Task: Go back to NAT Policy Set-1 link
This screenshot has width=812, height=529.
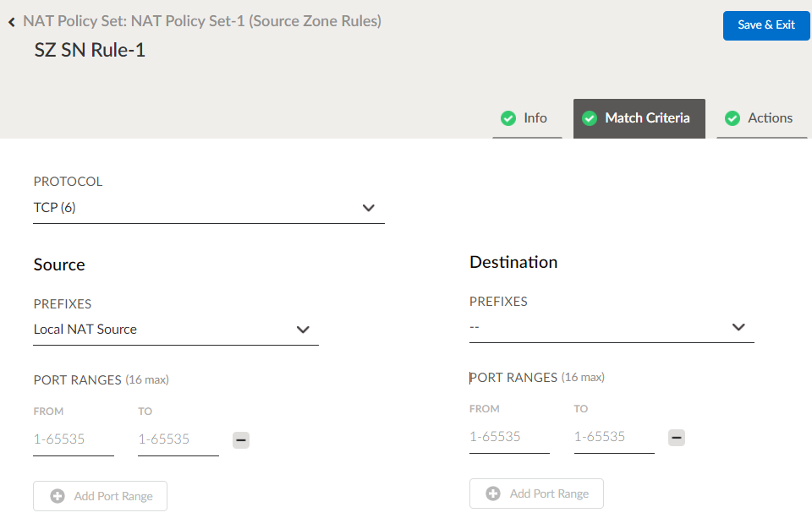Action: tap(202, 21)
